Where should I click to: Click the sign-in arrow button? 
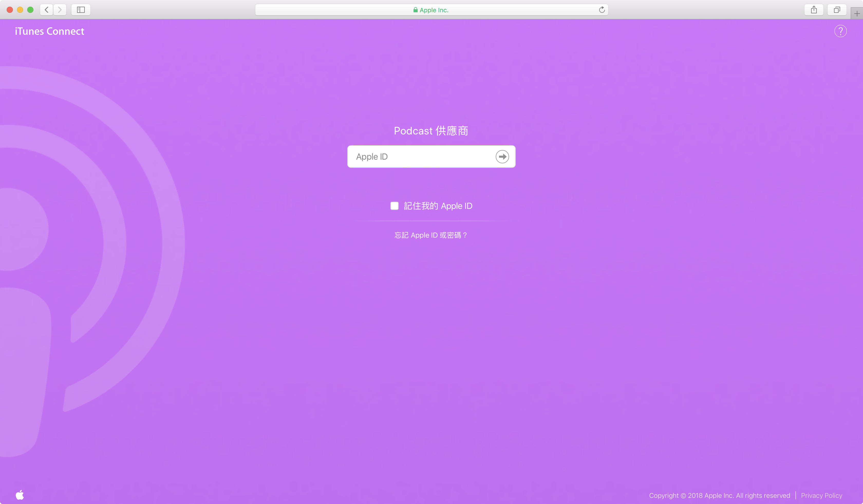pyautogui.click(x=502, y=157)
